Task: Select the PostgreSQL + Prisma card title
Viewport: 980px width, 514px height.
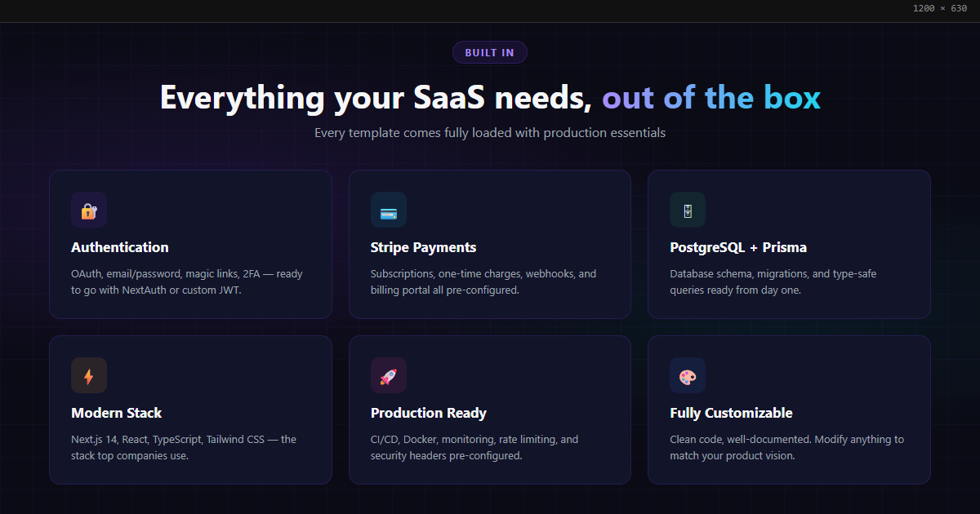Action: (x=738, y=247)
